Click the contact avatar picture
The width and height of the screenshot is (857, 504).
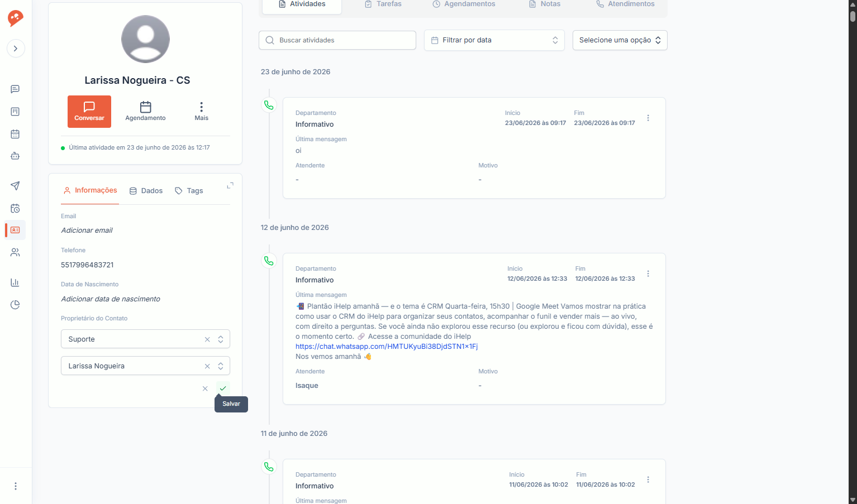point(145,39)
